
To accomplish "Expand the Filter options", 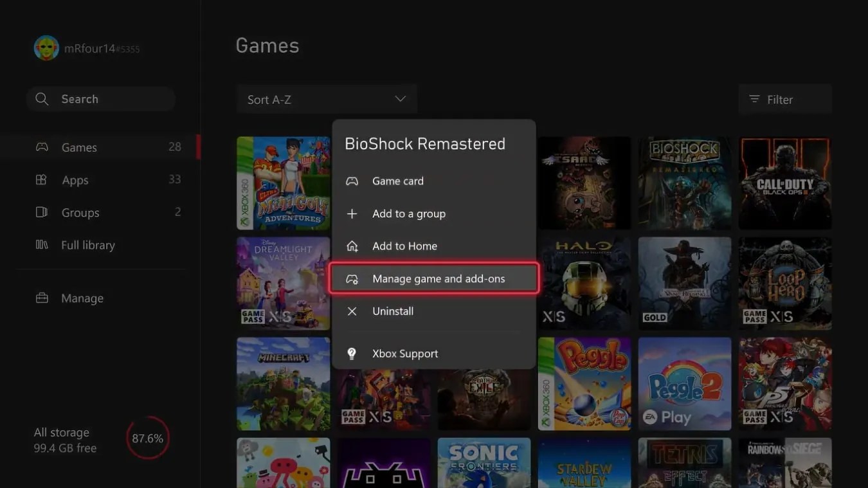I will pyautogui.click(x=784, y=98).
